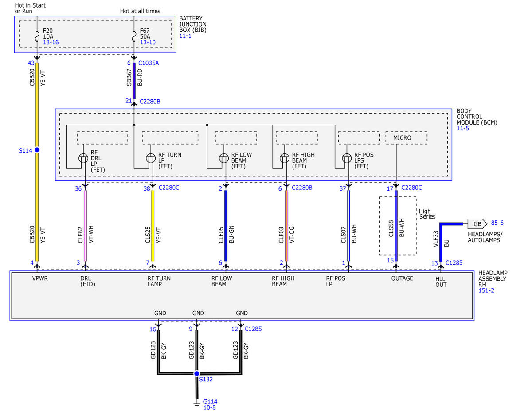Viewport: 532px width, 411px height.
Task: Select the RF TURN LP FET transistor symbol
Action: [151, 159]
